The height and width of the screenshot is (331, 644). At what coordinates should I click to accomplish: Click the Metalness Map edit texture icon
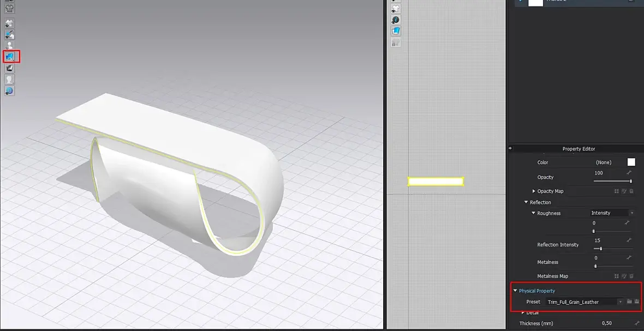tap(623, 276)
